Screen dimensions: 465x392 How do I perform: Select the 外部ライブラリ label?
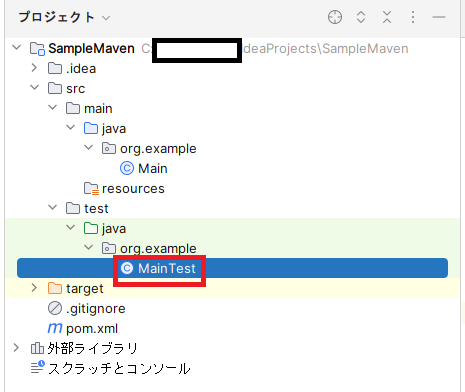click(x=92, y=348)
